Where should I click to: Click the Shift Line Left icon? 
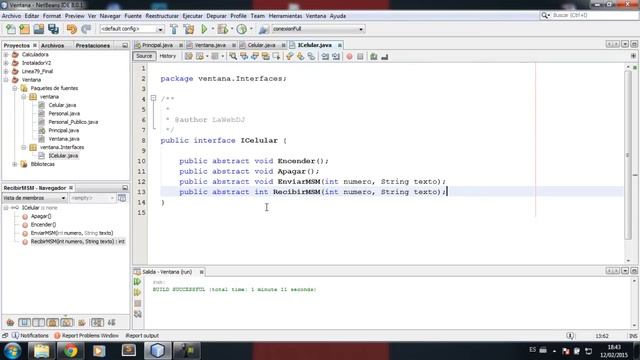325,56
